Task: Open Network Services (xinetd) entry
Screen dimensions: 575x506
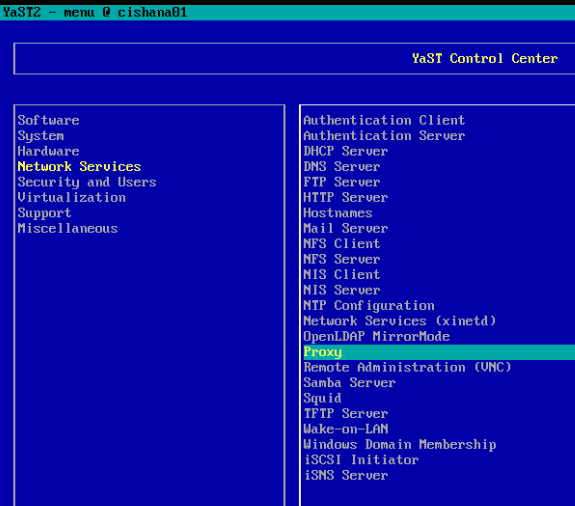Action: point(399,321)
